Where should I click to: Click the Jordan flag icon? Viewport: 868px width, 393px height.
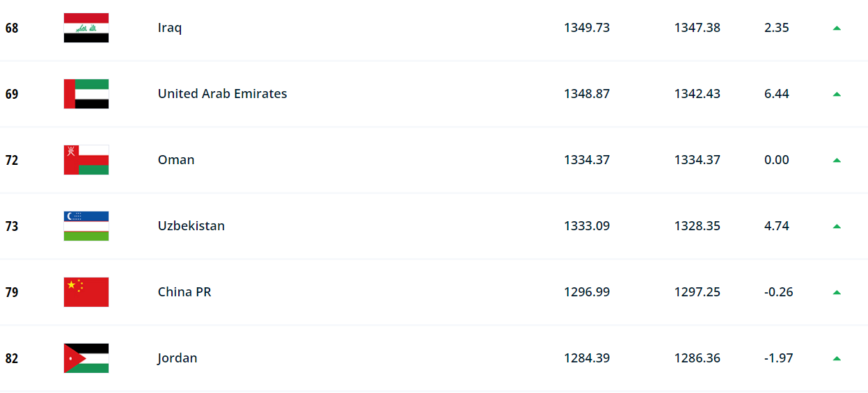click(86, 358)
